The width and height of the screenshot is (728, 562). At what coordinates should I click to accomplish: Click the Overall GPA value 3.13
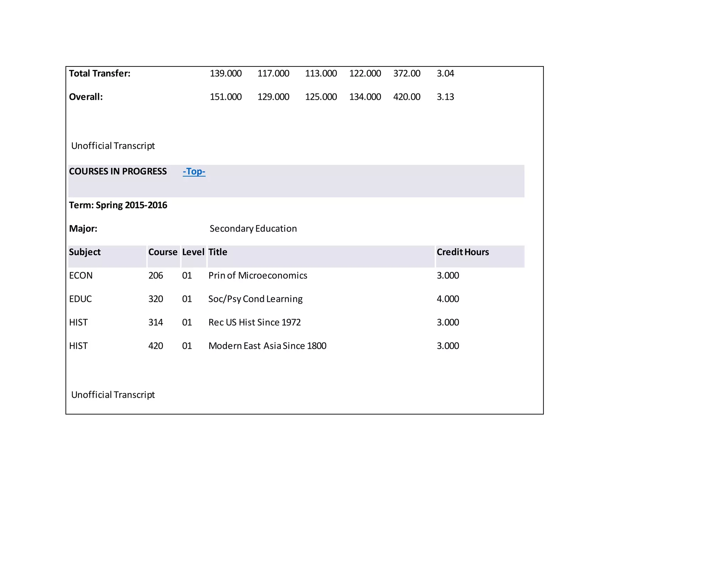tap(445, 97)
